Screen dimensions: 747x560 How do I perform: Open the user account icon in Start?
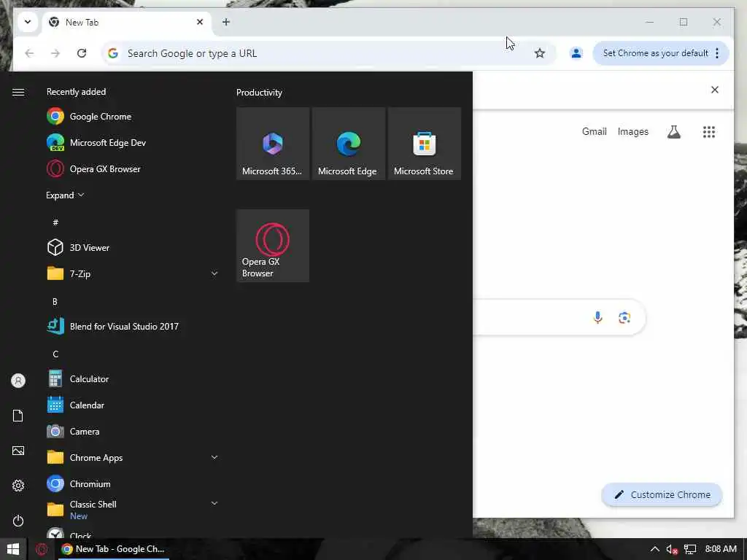[x=18, y=381]
